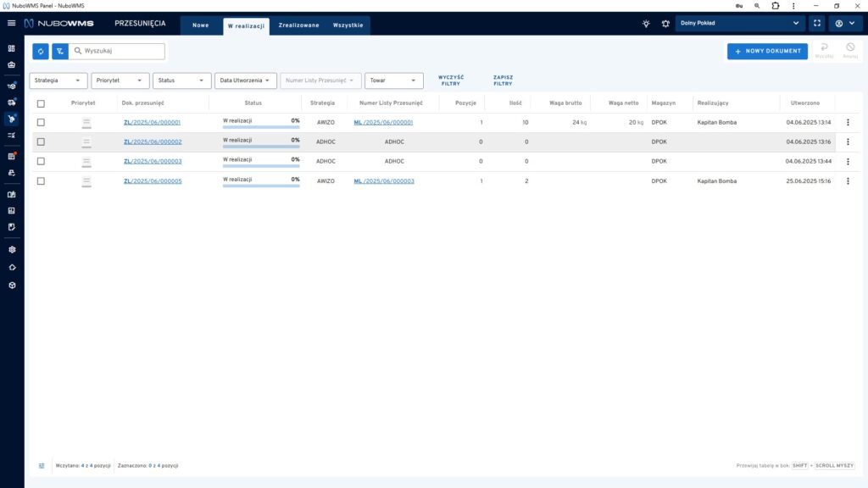The image size is (868, 488).
Task: Open notifications bell icon
Action: 665,24
